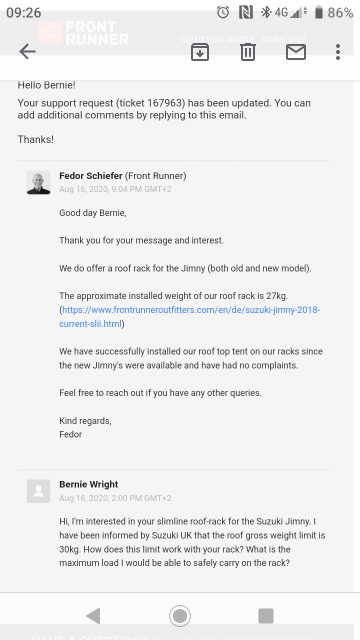The height and width of the screenshot is (640, 360).
Task: Mark email unread via the envelope icon
Action: pyautogui.click(x=296, y=52)
